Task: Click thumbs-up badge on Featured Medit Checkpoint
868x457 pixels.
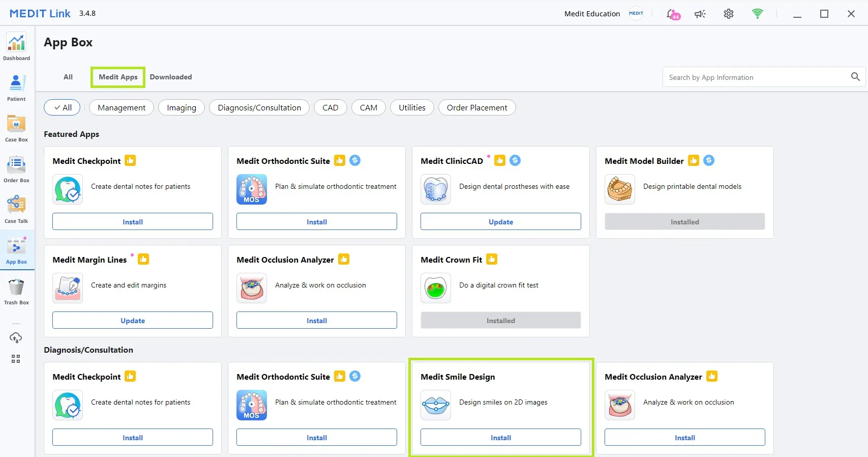Action: tap(130, 160)
